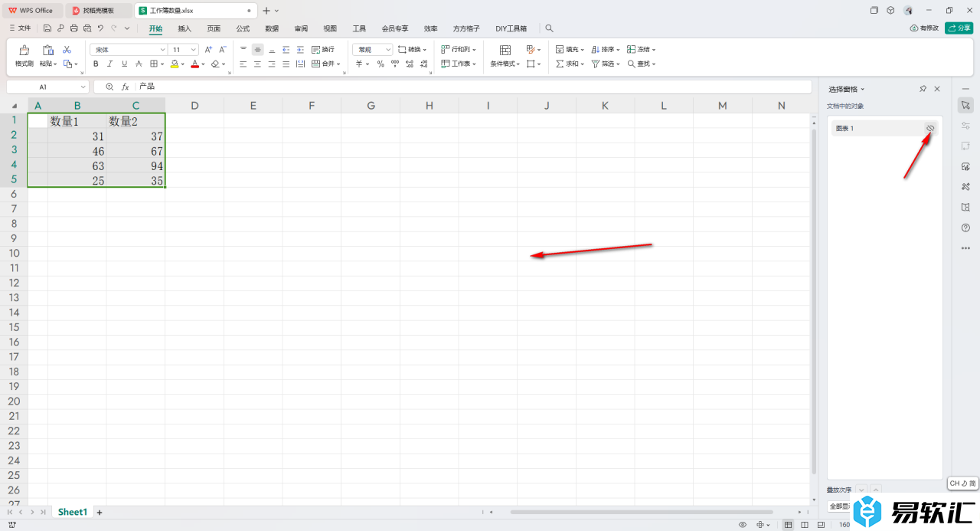
Task: Click Merge cells (合并) button
Action: click(326, 64)
